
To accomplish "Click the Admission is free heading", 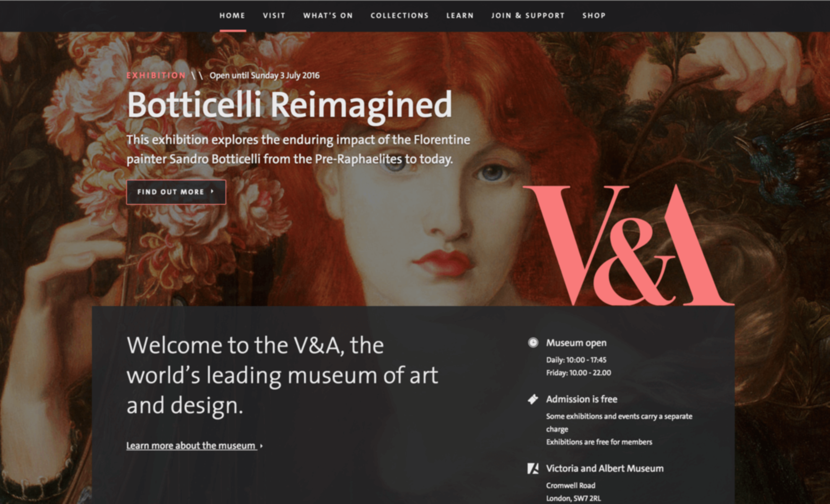I will pyautogui.click(x=582, y=399).
